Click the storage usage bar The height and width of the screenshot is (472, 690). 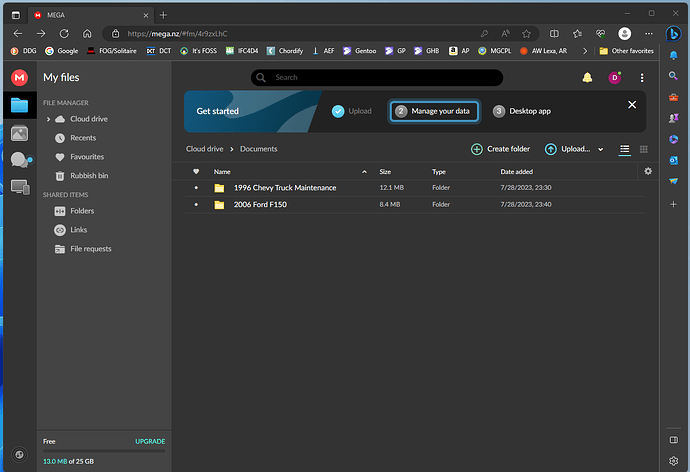104,451
